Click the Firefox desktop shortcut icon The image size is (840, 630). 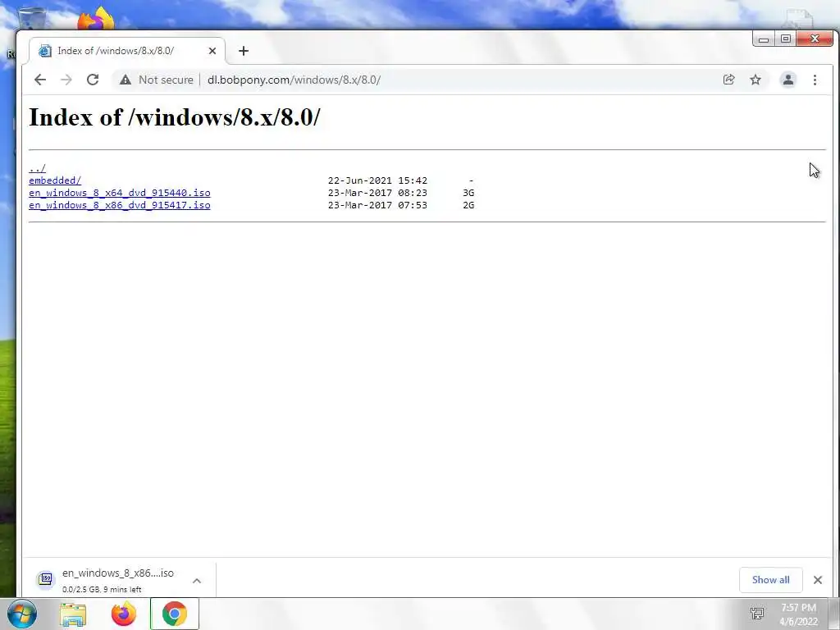tap(95, 18)
